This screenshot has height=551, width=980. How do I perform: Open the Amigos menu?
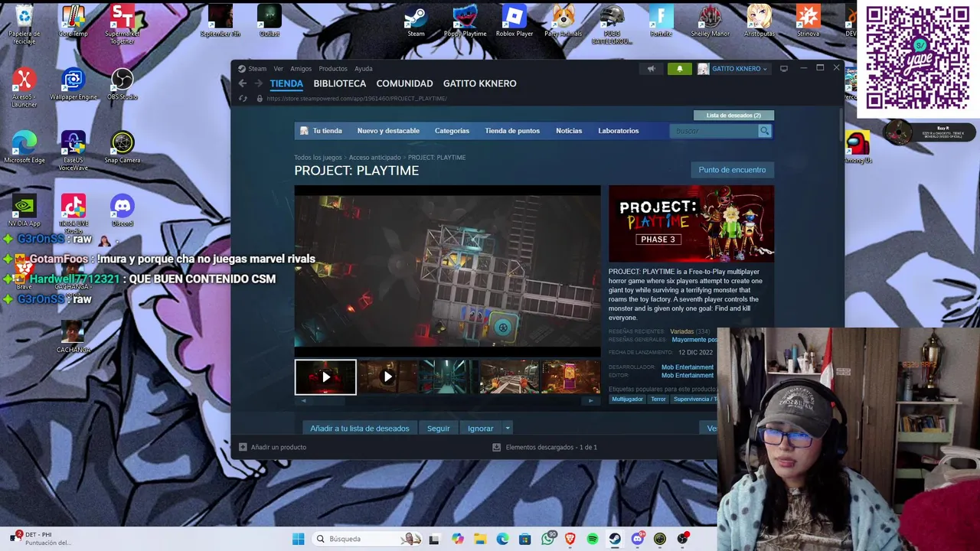[301, 69]
